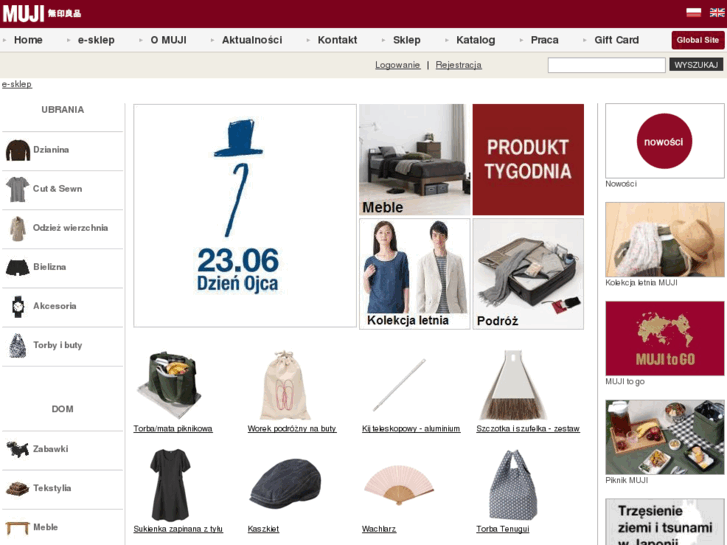
Task: Open the Sukienka zapinana z tyłu link
Action: (178, 529)
